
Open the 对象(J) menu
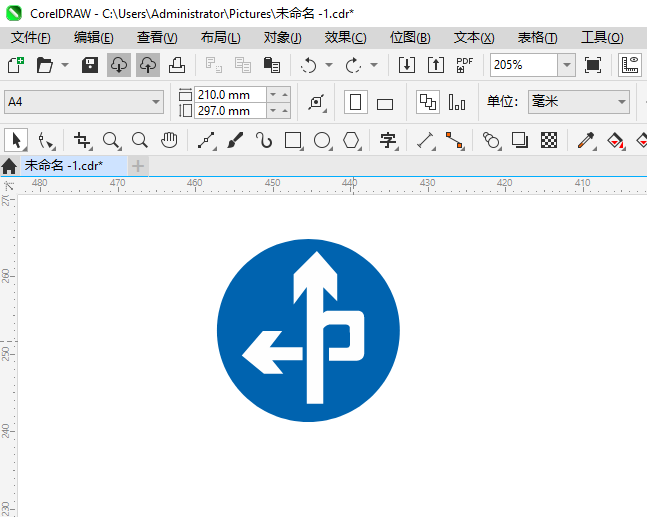pyautogui.click(x=283, y=38)
